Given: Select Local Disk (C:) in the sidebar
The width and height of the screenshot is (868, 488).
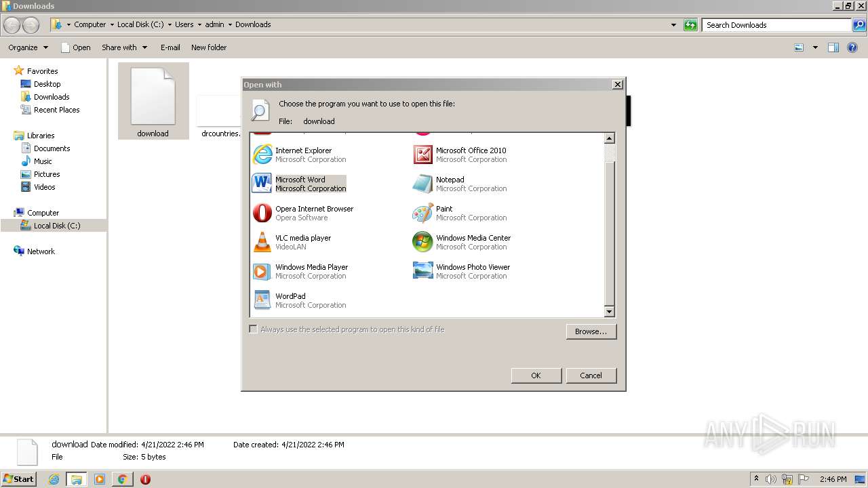Looking at the screenshot, I should [x=54, y=226].
